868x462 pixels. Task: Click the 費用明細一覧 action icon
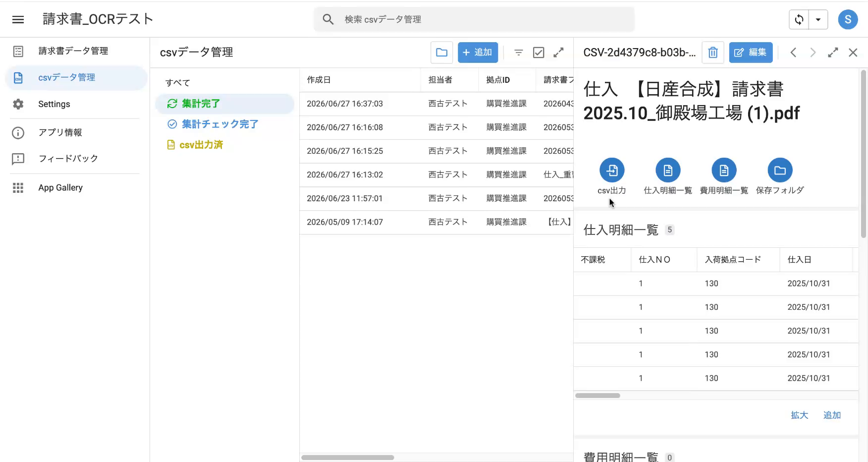pyautogui.click(x=724, y=171)
